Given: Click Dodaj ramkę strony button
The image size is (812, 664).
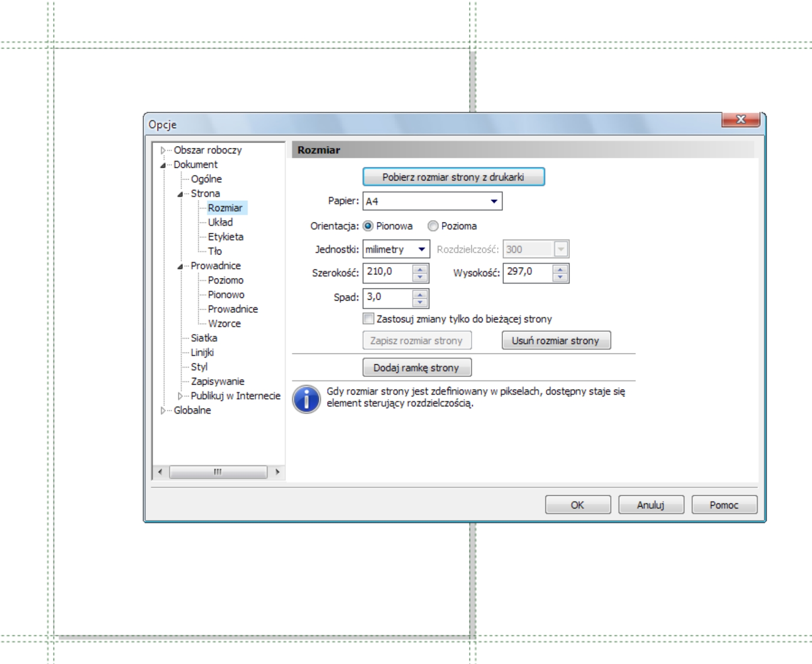Looking at the screenshot, I should [x=417, y=368].
